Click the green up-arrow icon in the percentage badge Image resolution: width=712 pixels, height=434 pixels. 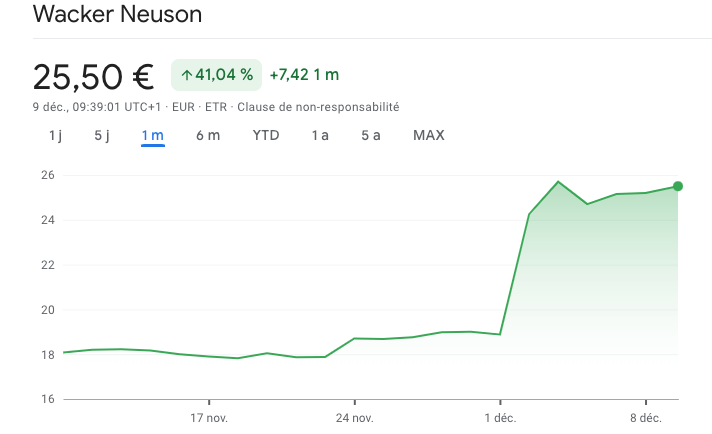pyautogui.click(x=186, y=75)
